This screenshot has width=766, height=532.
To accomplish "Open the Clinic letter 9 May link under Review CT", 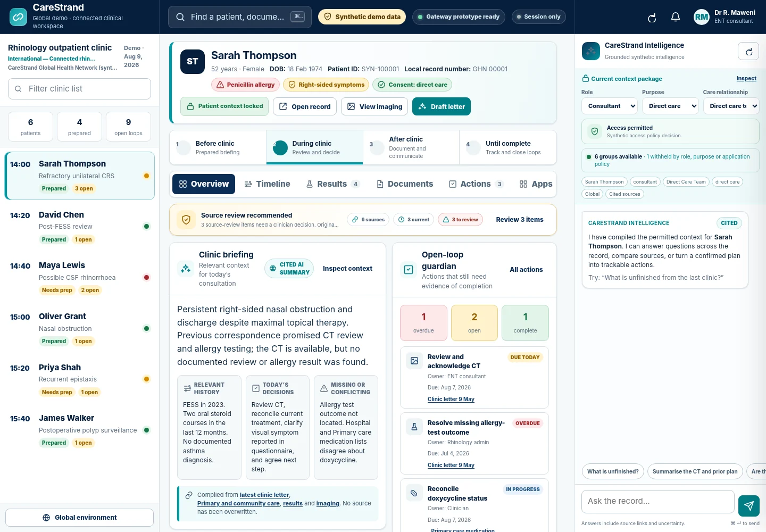I will click(451, 399).
